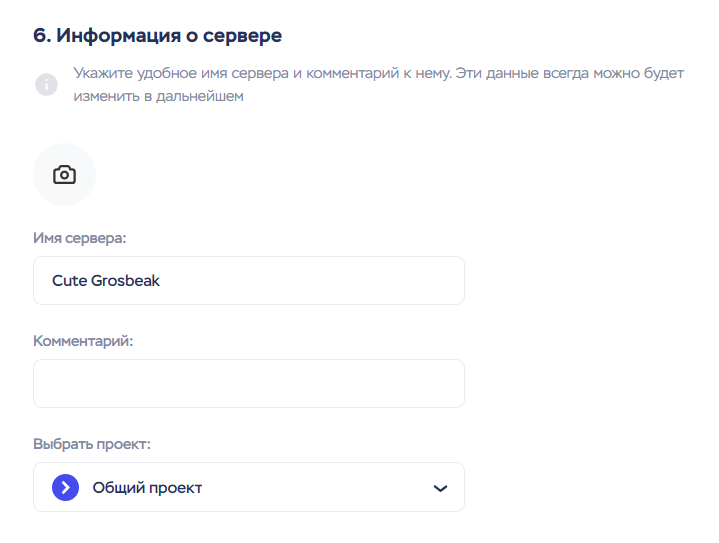
Task: Click into the empty Комментарий field
Action: click(248, 384)
